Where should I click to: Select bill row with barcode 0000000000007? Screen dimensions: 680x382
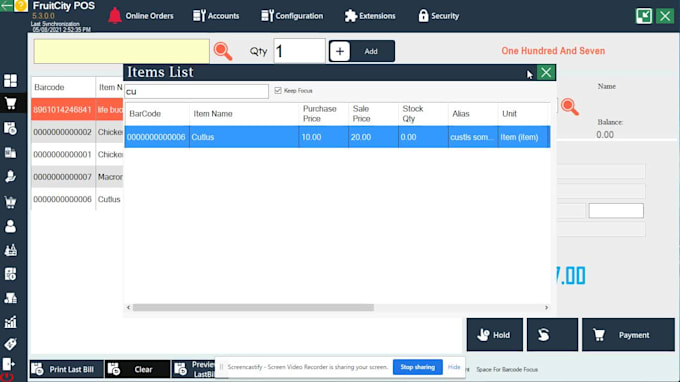click(x=77, y=177)
